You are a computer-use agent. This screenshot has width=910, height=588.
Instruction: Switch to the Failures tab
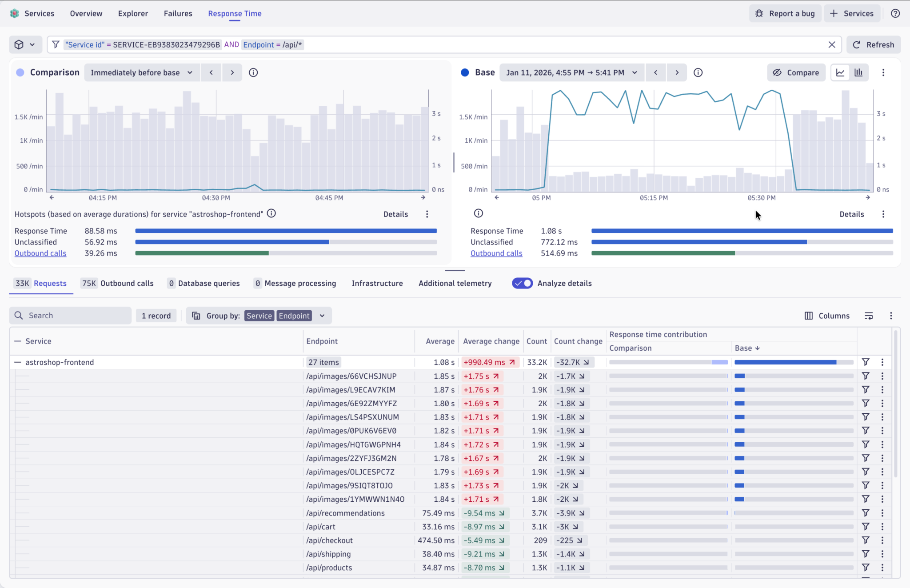pos(178,13)
